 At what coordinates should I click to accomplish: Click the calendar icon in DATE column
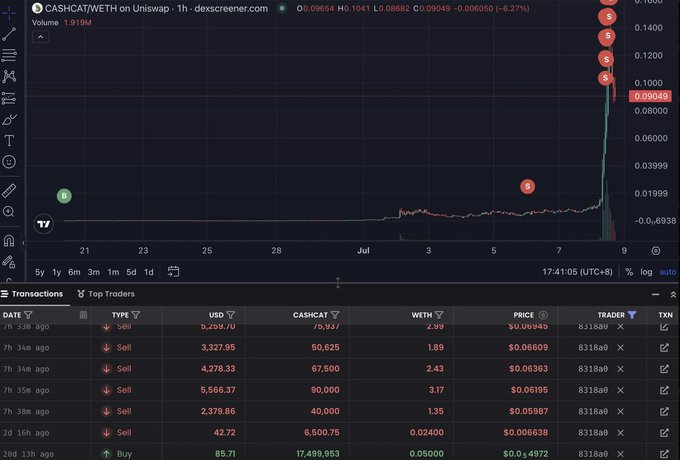coord(83,315)
